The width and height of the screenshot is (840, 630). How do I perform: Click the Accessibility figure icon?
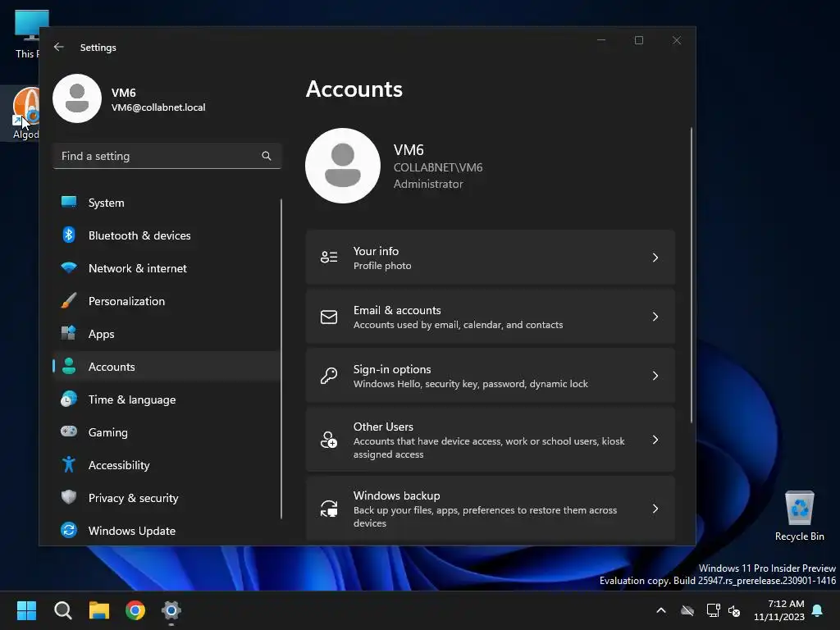click(69, 464)
